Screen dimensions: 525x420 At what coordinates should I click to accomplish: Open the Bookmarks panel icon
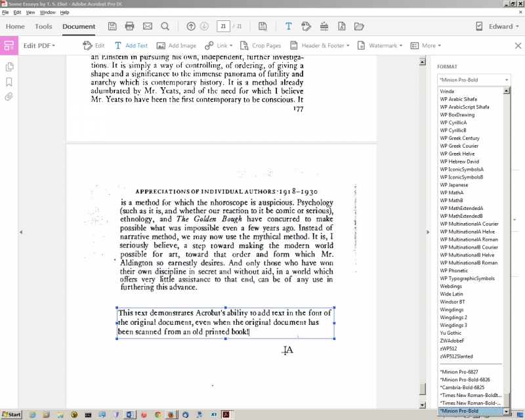click(x=9, y=82)
